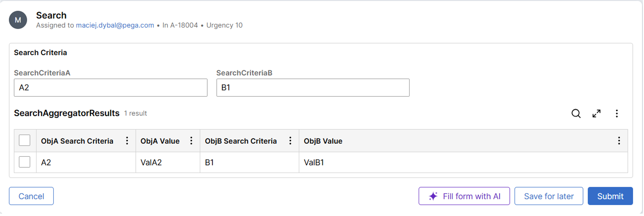Open ObjB Value column options menu

[619, 141]
